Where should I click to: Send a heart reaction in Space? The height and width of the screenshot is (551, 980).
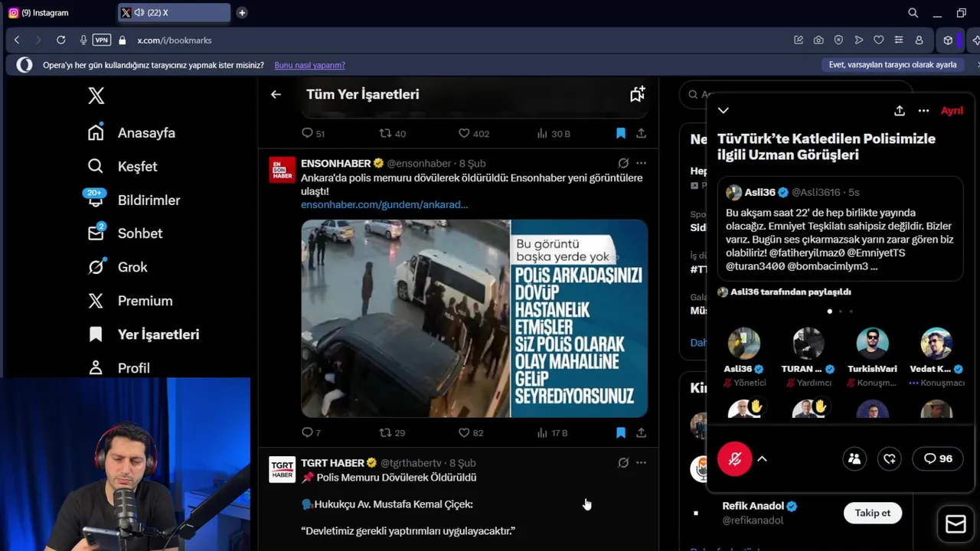pos(890,458)
